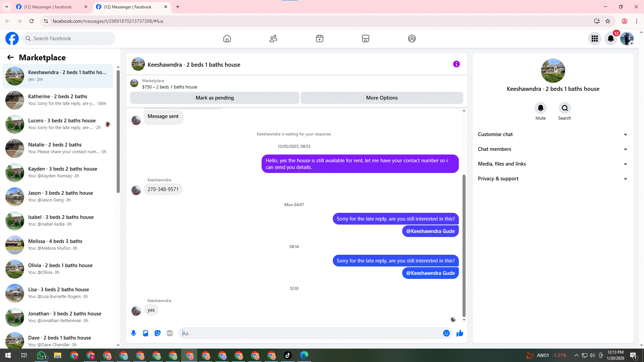Expand Media, files and links section
This screenshot has width=644, height=362.
click(553, 164)
